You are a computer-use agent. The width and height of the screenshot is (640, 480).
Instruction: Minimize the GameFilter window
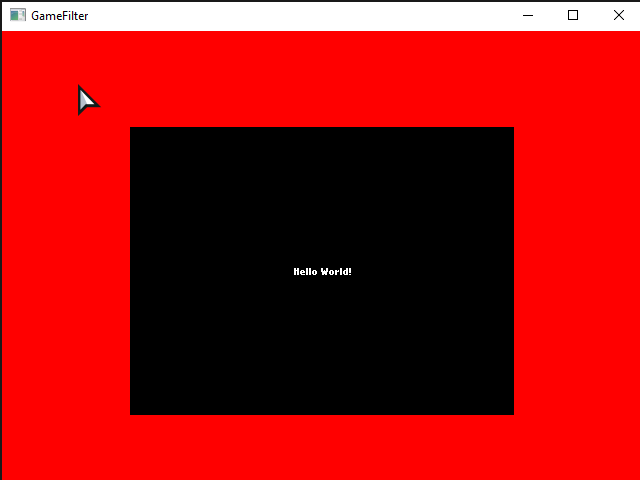528,16
